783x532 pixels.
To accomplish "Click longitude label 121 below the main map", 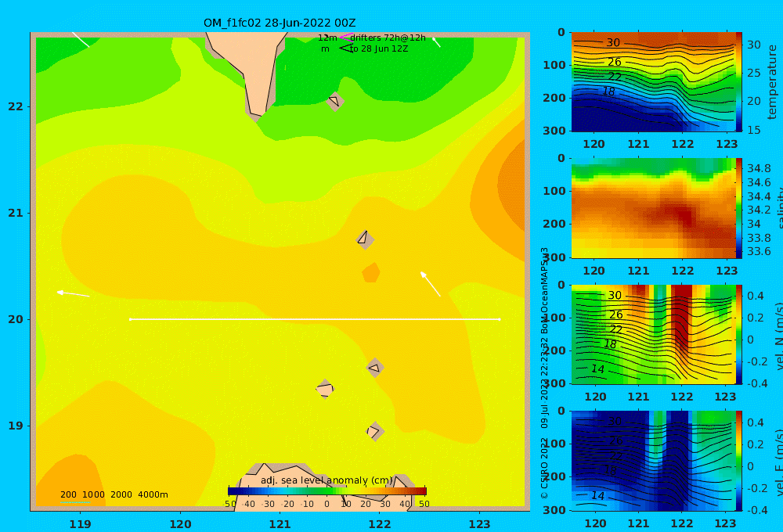I will click(280, 524).
